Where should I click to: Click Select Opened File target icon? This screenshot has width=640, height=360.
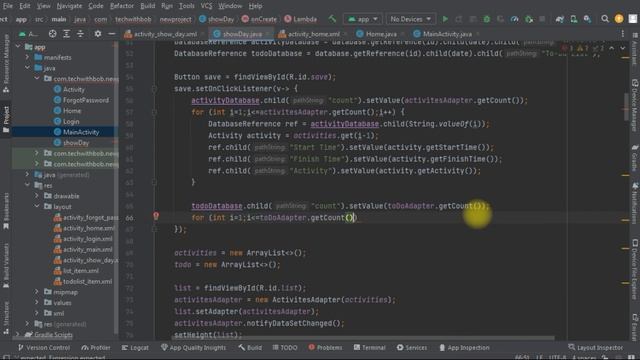[53, 34]
